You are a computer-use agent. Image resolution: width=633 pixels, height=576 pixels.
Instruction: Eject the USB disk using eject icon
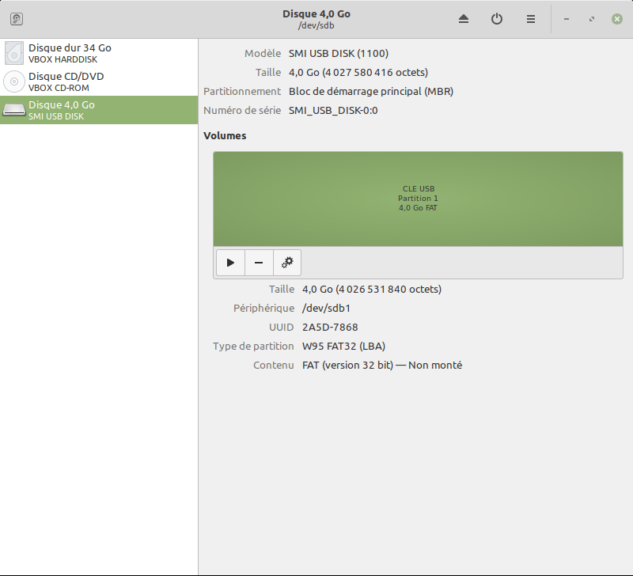click(463, 19)
